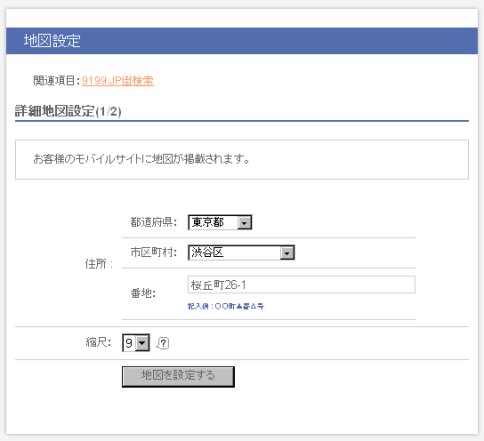484x441 pixels.
Task: Open the 9199.JP街検索 link
Action: pos(118,81)
